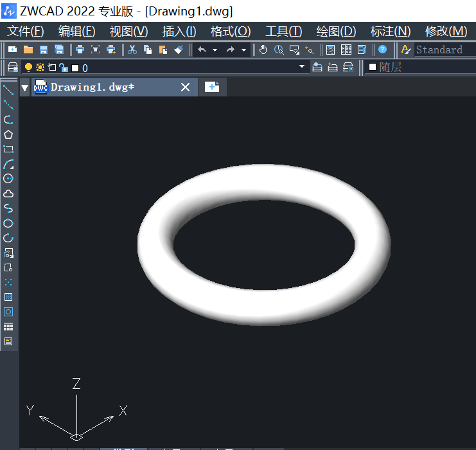
Task: Open print preview
Action: [x=95, y=50]
